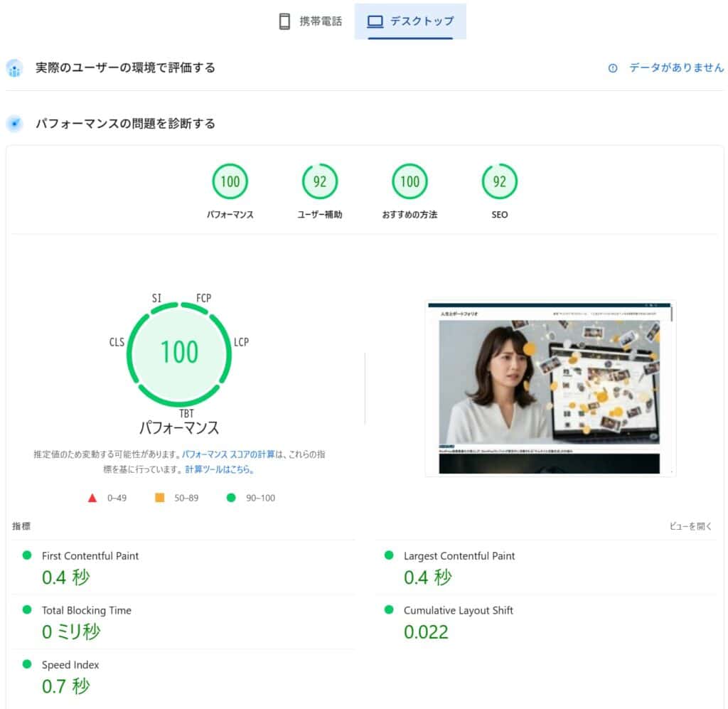Expand metrics with ビューを開く
The image size is (728, 709).
[x=690, y=526]
